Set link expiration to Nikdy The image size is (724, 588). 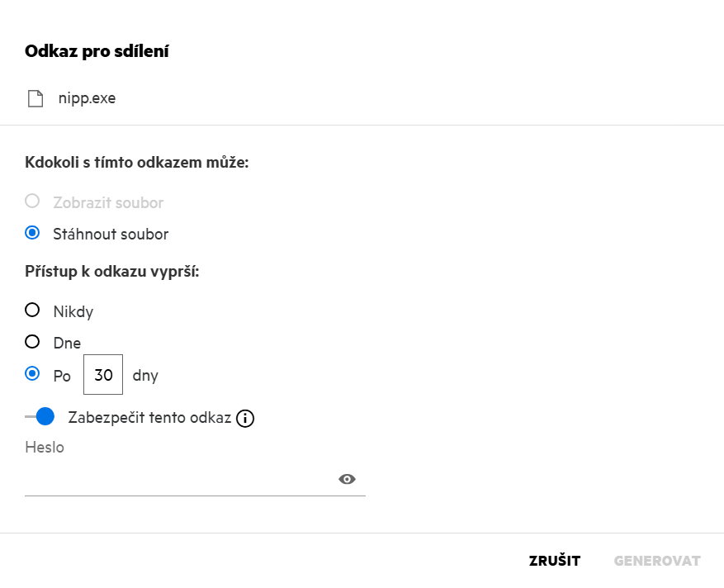pyautogui.click(x=32, y=311)
